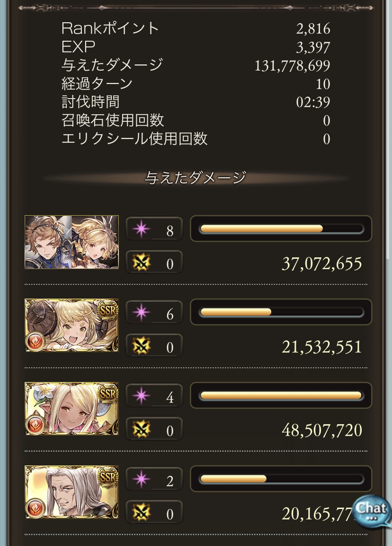
Task: Click the damage bar for 21,532,551
Action: 281,312
